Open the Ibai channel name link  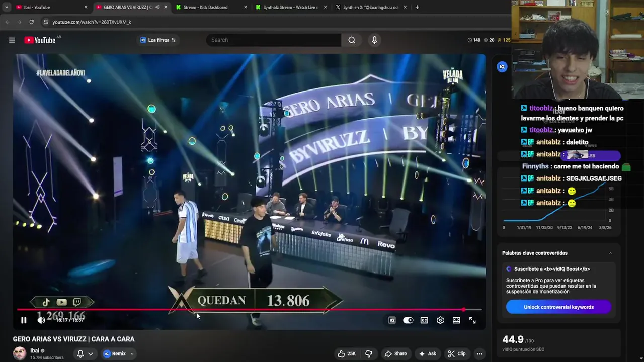pyautogui.click(x=34, y=350)
